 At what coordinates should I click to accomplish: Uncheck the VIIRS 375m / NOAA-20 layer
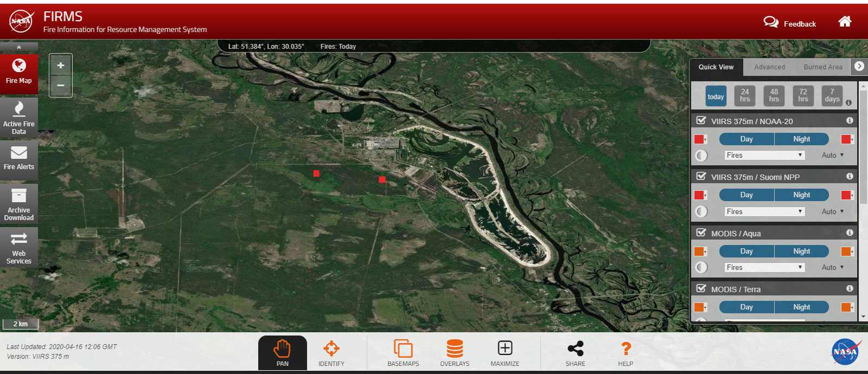pyautogui.click(x=701, y=120)
